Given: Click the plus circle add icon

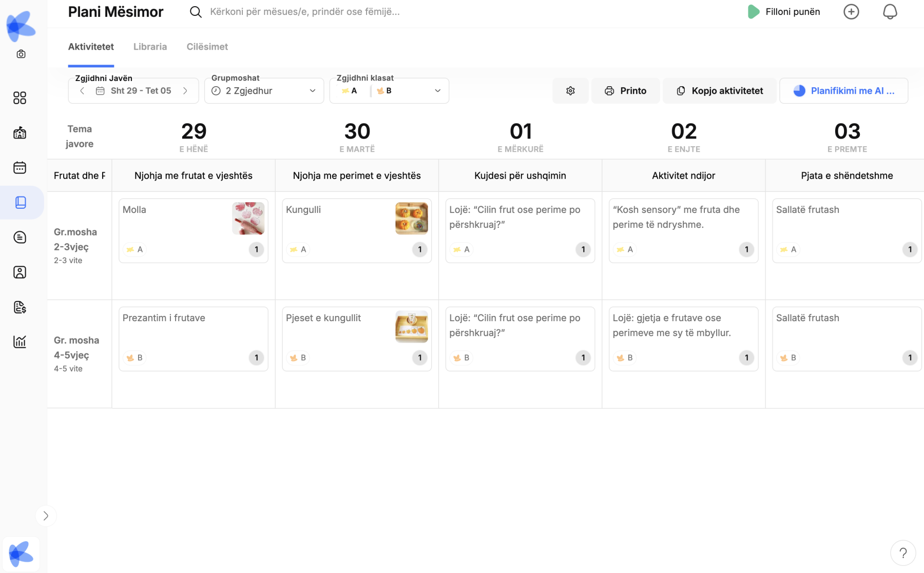Looking at the screenshot, I should click(851, 12).
